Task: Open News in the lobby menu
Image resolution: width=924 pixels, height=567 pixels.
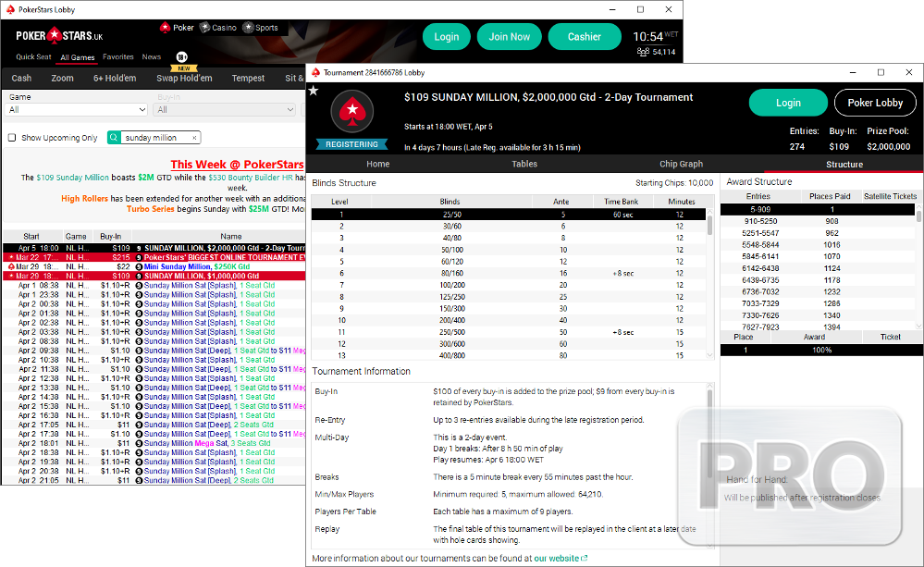Action: tap(152, 56)
